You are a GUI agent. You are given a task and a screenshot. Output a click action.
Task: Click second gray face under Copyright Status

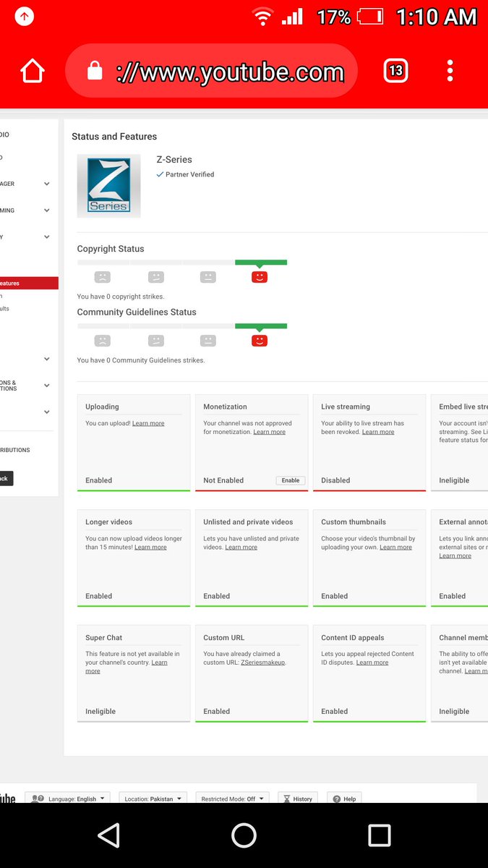[x=155, y=276]
